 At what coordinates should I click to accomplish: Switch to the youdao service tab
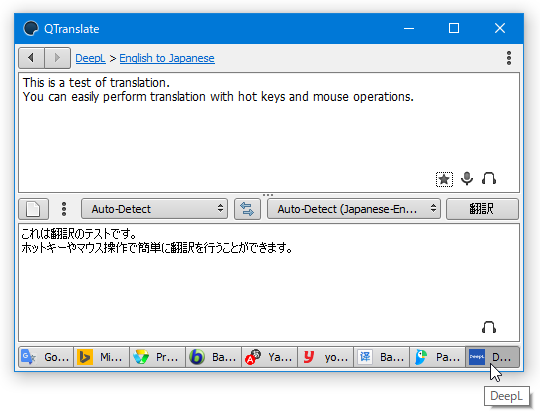pyautogui.click(x=326, y=357)
